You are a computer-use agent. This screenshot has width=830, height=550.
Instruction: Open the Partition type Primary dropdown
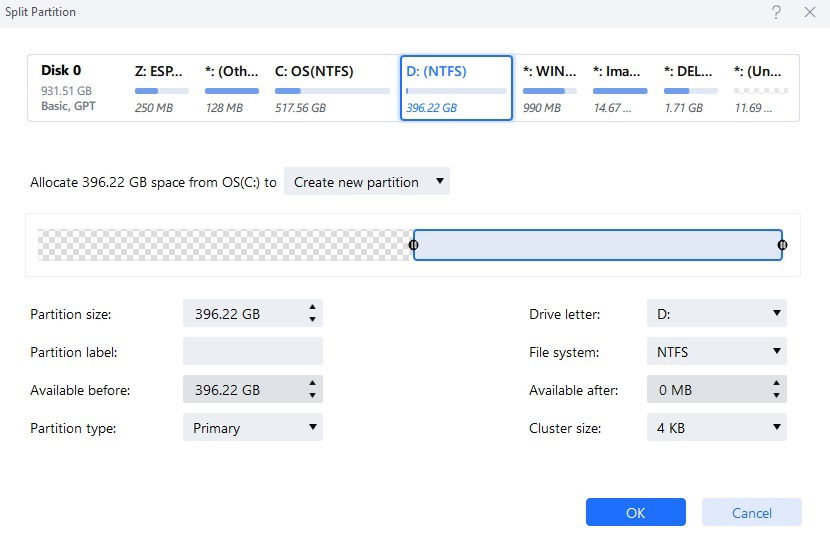coord(252,428)
